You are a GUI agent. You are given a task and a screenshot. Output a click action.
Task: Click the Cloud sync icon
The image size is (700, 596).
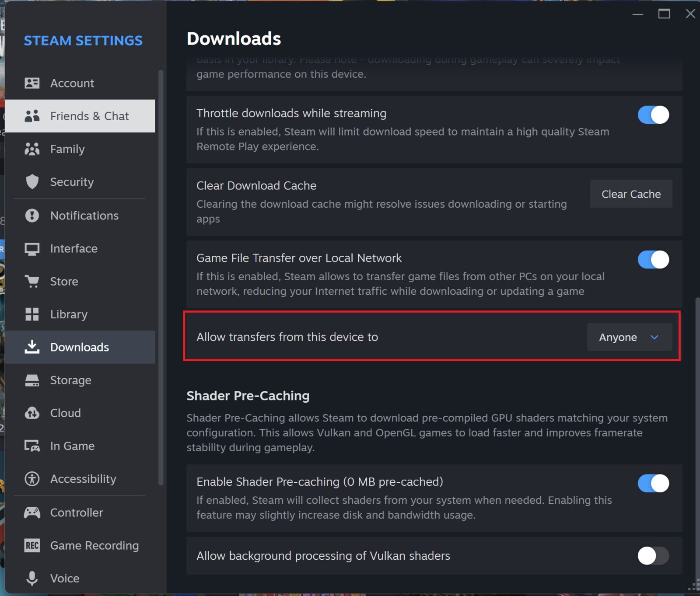[x=32, y=413]
